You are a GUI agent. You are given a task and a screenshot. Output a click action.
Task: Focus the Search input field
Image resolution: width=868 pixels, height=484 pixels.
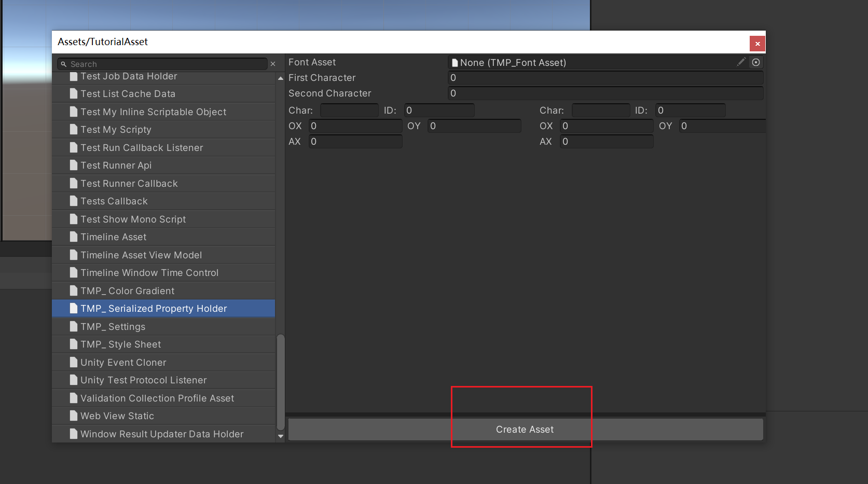coord(163,64)
